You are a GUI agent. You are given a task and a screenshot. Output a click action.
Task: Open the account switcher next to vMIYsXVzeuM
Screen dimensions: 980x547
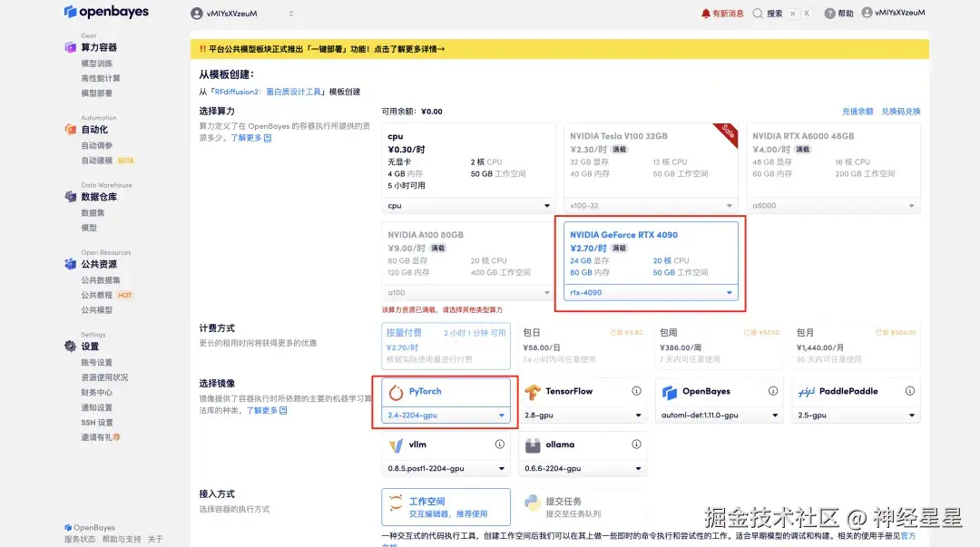290,13
